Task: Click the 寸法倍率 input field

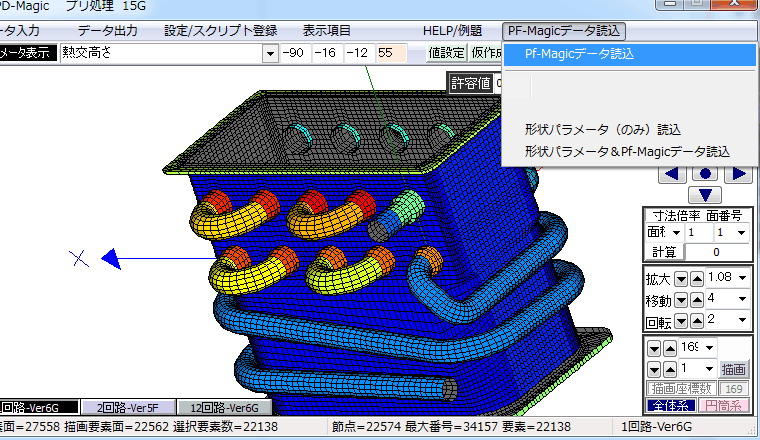Action: tap(698, 233)
